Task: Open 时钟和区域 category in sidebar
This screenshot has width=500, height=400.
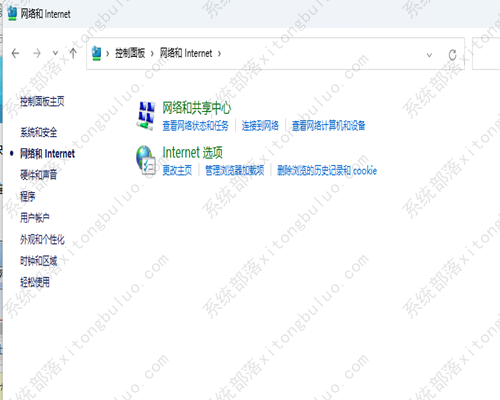Action: point(38,260)
